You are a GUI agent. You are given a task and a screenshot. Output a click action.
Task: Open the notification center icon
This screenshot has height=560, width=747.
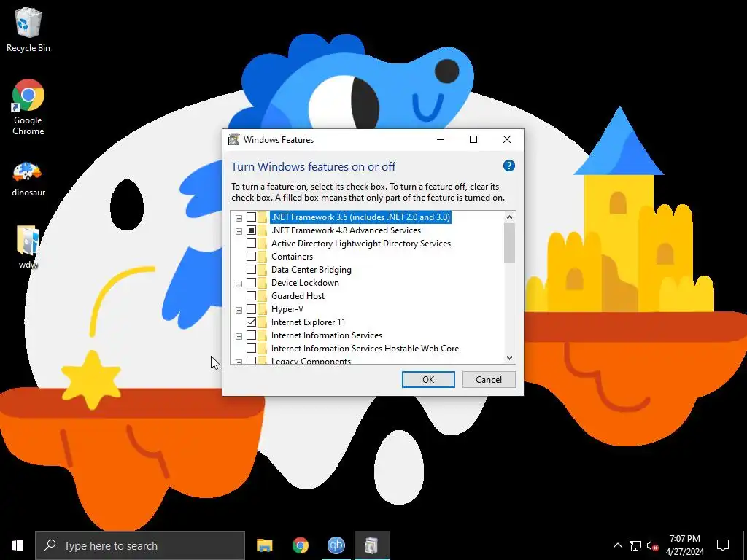tap(723, 545)
